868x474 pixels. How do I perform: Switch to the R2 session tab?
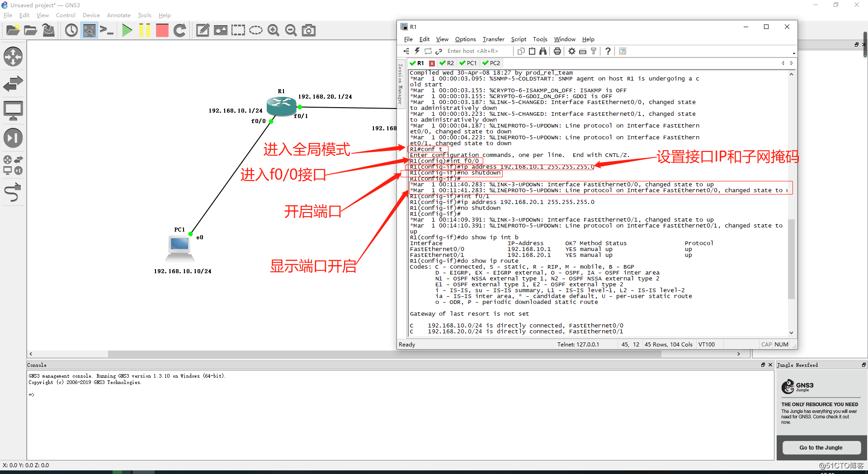(x=447, y=63)
